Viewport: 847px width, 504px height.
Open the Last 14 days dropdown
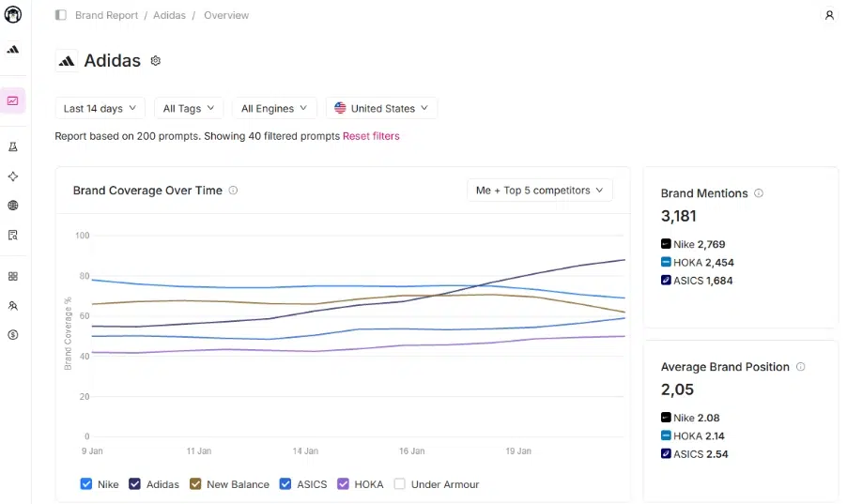coord(100,109)
